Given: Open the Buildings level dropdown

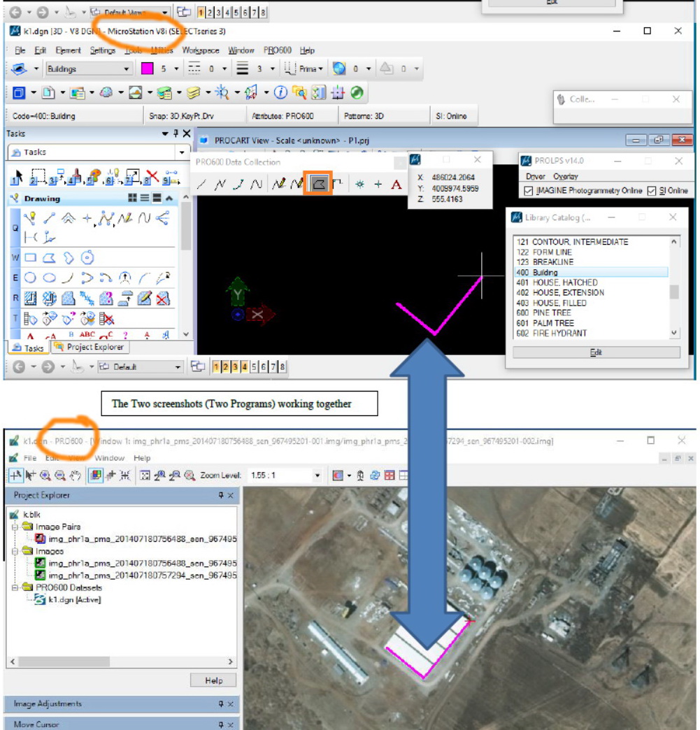Looking at the screenshot, I should coord(127,68).
